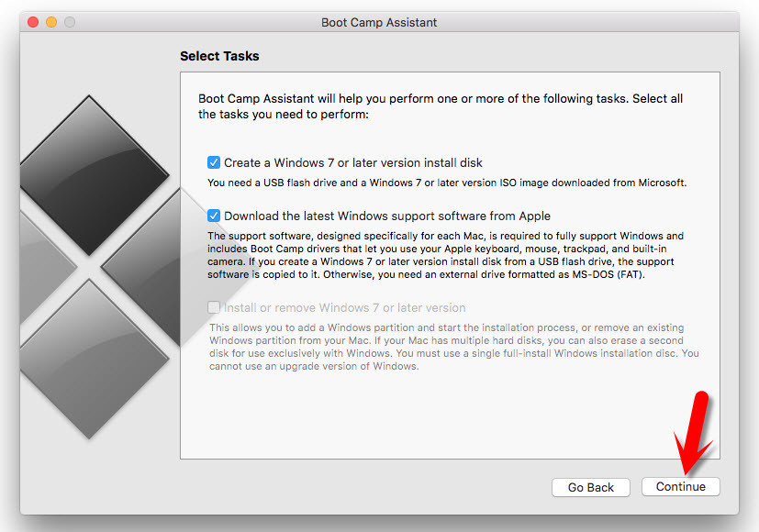Image resolution: width=759 pixels, height=532 pixels.
Task: Click the Go Back button
Action: [590, 487]
